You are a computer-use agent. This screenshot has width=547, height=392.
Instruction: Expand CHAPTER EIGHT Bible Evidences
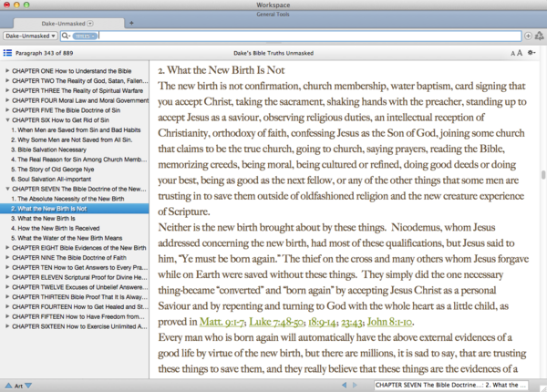[x=7, y=247]
